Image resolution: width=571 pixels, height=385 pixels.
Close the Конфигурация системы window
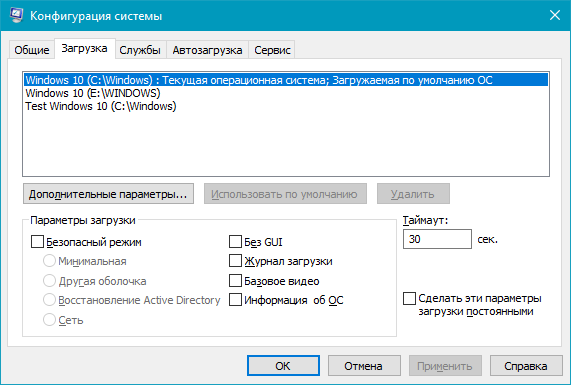555,15
